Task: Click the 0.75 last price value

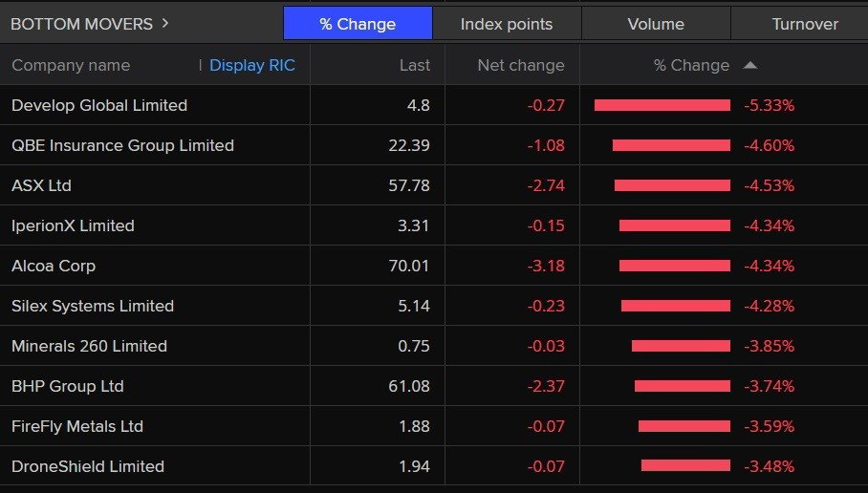Action: (x=414, y=346)
